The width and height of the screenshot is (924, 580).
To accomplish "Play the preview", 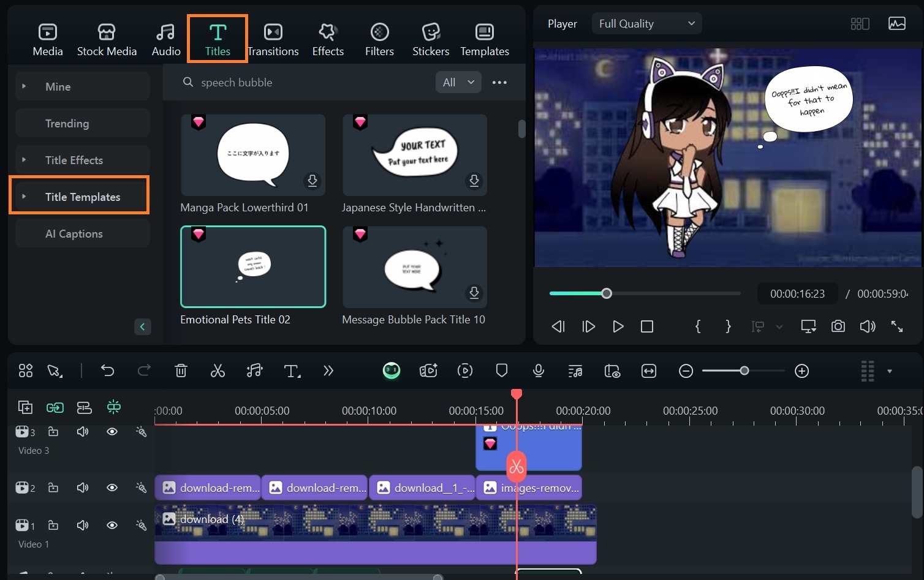I will [618, 326].
